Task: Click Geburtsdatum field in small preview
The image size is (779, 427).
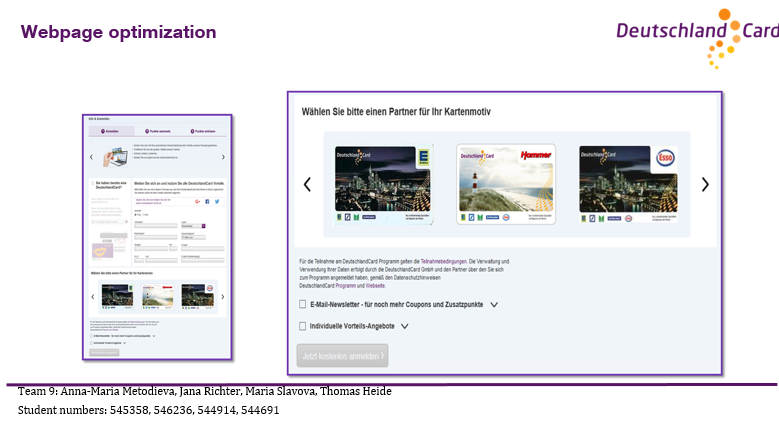Action: [x=193, y=237]
